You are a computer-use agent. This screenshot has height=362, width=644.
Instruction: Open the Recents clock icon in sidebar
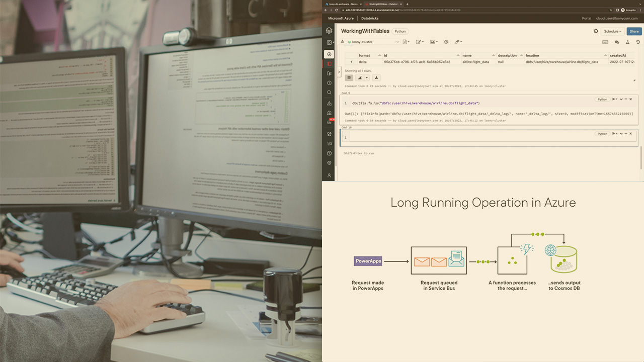click(x=329, y=83)
